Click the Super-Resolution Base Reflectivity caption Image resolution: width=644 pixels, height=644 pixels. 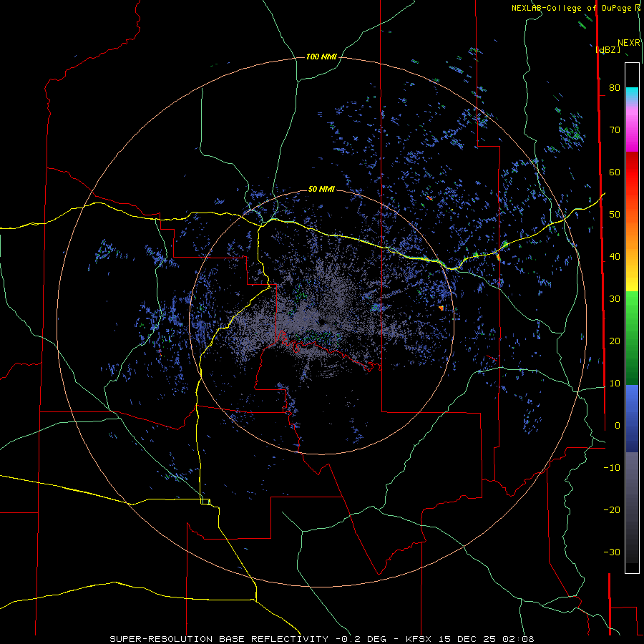tap(321, 639)
